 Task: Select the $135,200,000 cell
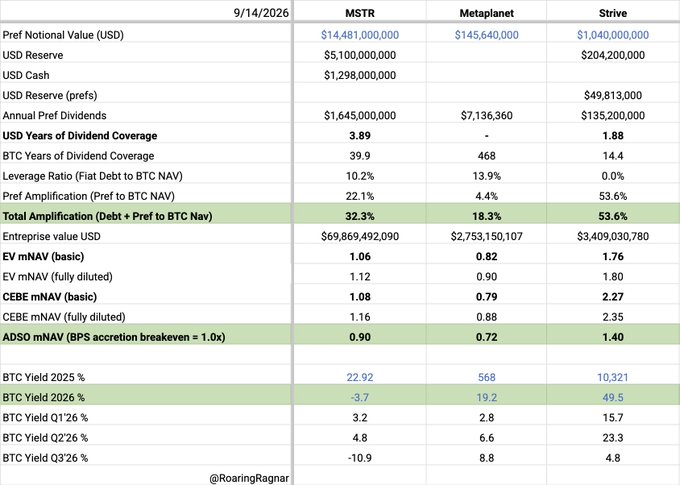point(613,115)
